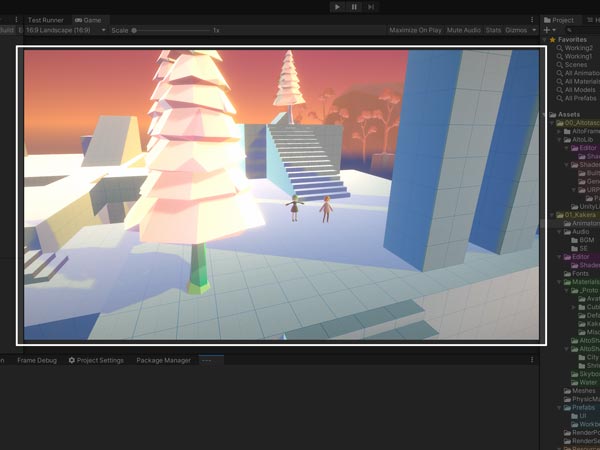The image size is (600, 450).
Task: Toggle Maximize On Play
Action: click(415, 30)
